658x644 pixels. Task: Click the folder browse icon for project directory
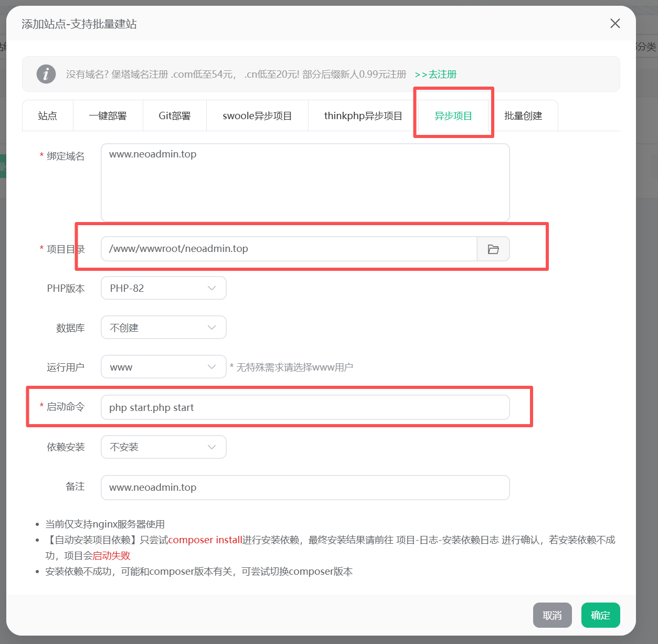click(x=493, y=249)
